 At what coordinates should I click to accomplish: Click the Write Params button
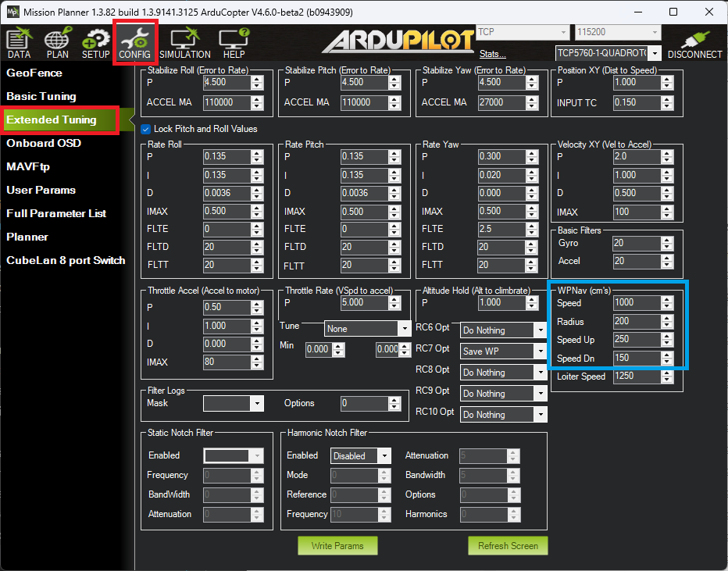pyautogui.click(x=337, y=545)
